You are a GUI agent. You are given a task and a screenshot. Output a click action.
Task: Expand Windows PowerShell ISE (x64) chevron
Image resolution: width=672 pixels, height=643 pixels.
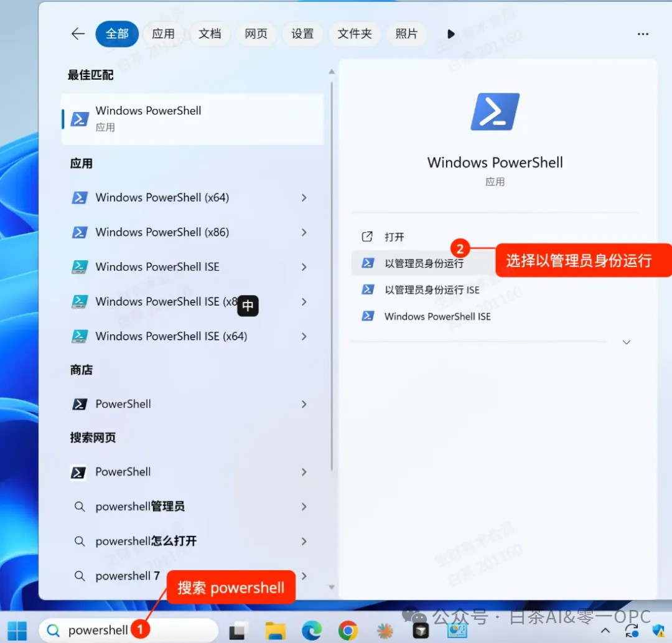pyautogui.click(x=304, y=337)
